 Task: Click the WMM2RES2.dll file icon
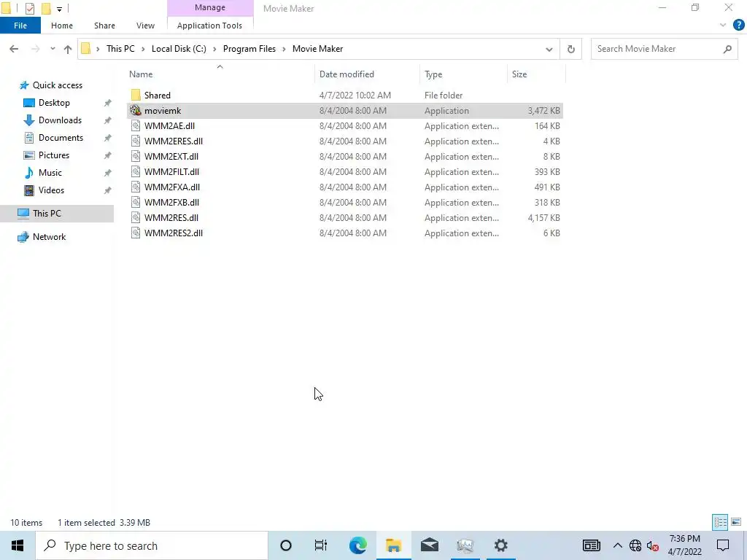(136, 233)
